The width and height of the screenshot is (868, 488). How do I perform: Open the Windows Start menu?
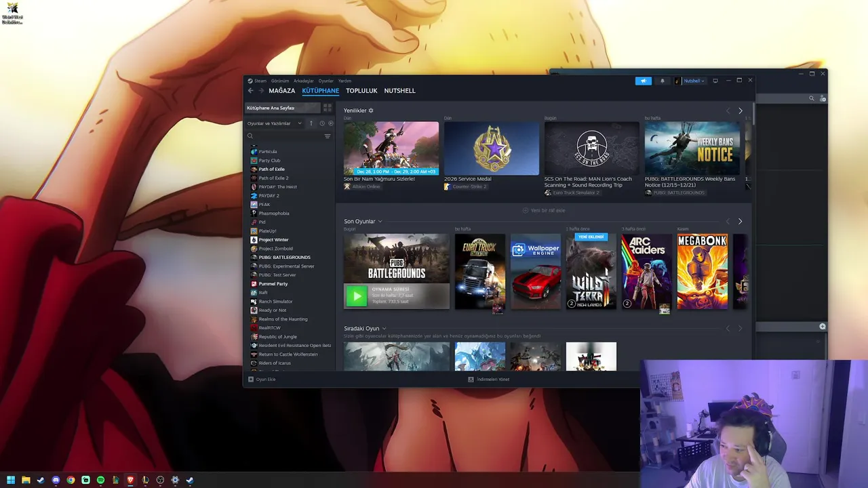pos(11,480)
